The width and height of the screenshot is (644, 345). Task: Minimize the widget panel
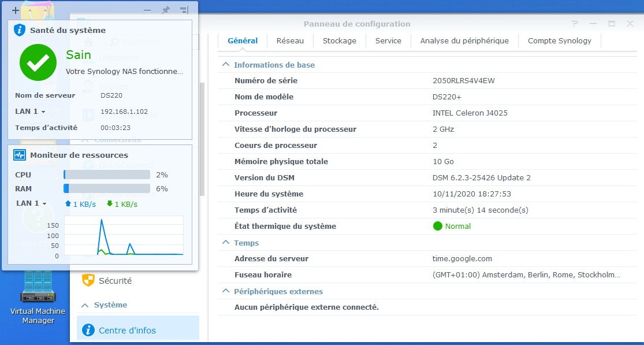click(x=147, y=10)
